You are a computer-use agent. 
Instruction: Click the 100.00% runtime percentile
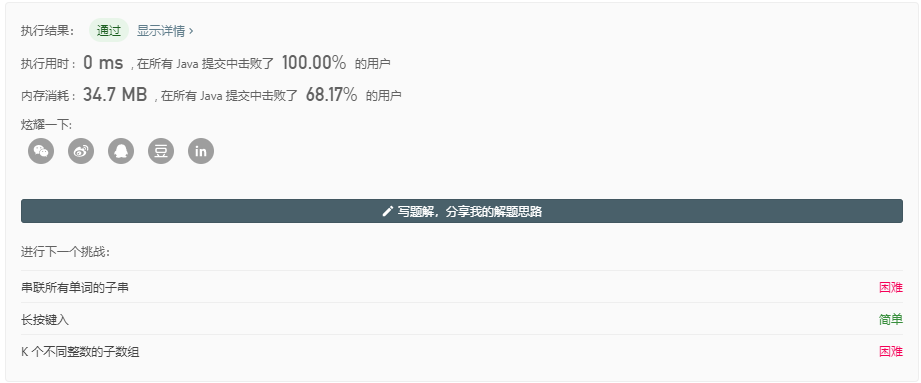coord(314,62)
